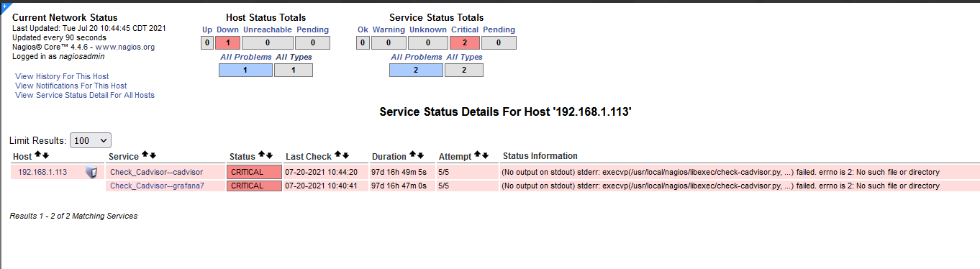Sort Status column descending arrow
Screen dimensions: 980x269
pyautogui.click(x=270, y=155)
